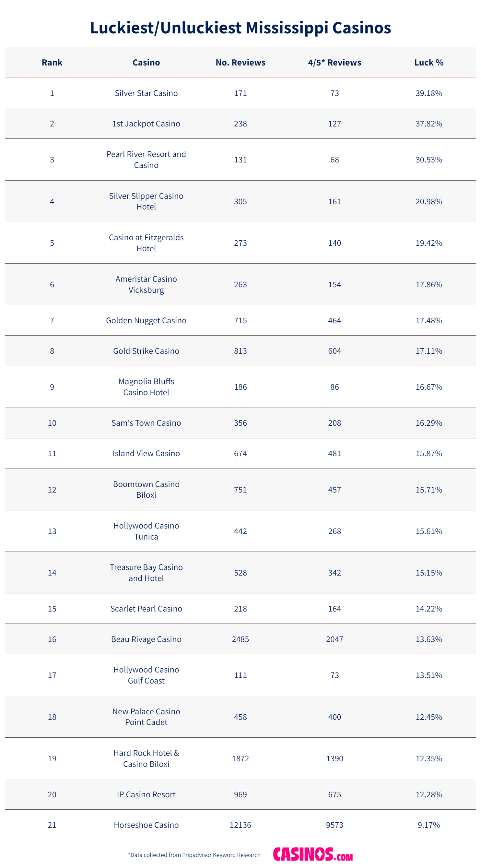Image resolution: width=481 pixels, height=868 pixels.
Task: Select the 1st Jackpot Casino name
Action: [x=146, y=124]
